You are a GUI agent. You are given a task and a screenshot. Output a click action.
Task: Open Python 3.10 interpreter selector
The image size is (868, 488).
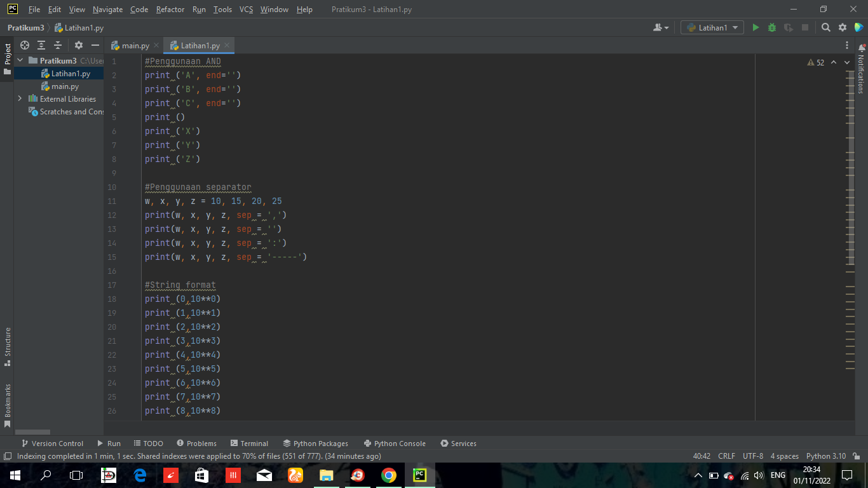point(825,456)
